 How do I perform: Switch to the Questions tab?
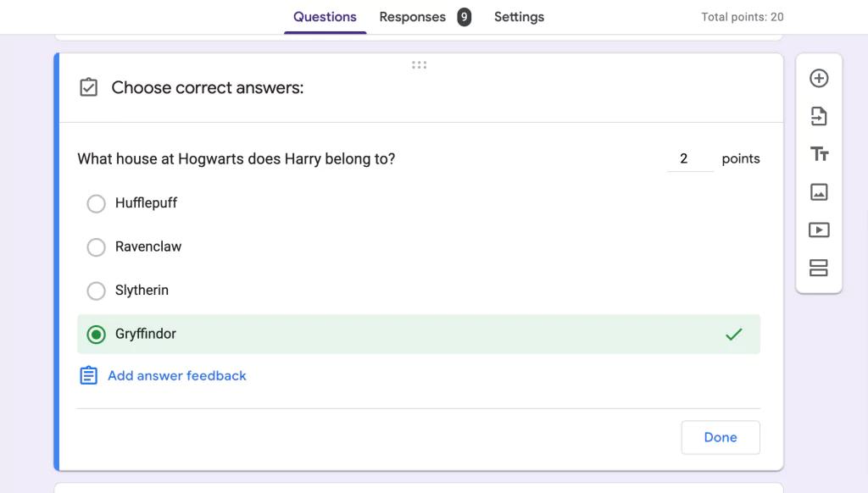pyautogui.click(x=325, y=16)
